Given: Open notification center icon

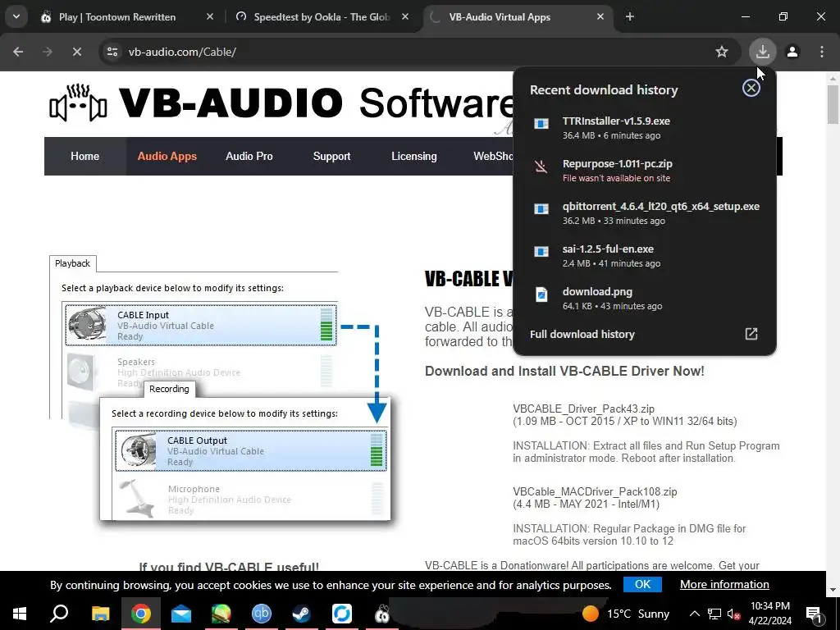Looking at the screenshot, I should pyautogui.click(x=815, y=614).
